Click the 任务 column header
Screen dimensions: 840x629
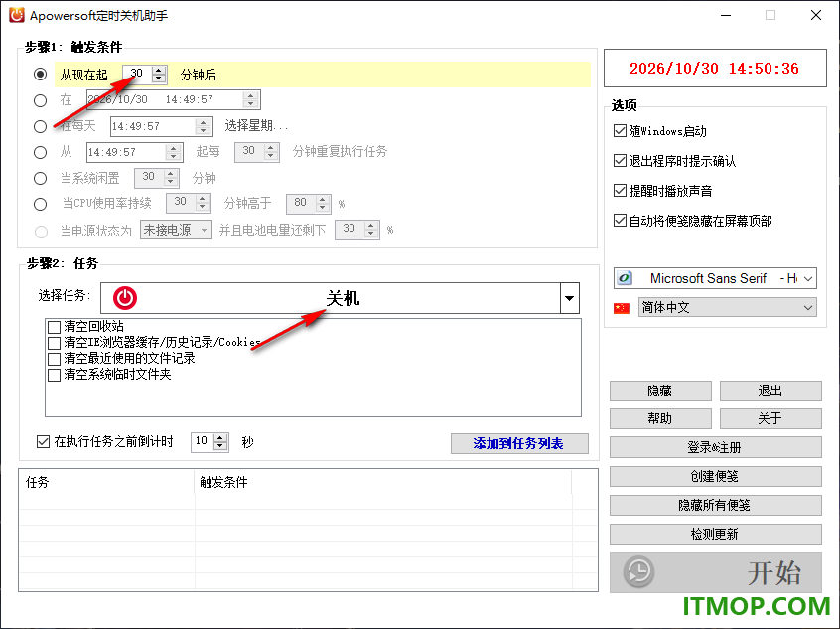106,482
